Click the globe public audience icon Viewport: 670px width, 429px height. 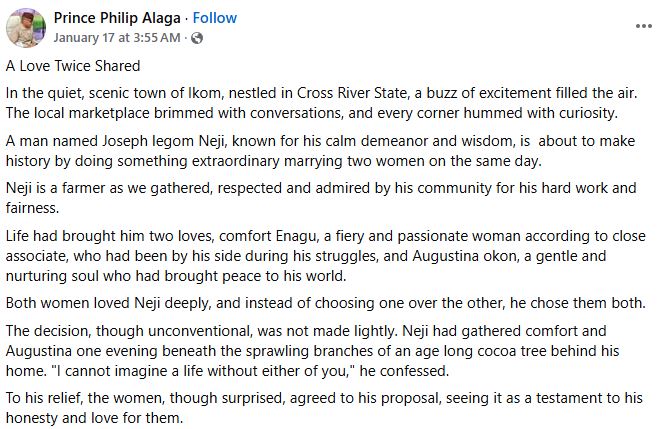click(196, 38)
